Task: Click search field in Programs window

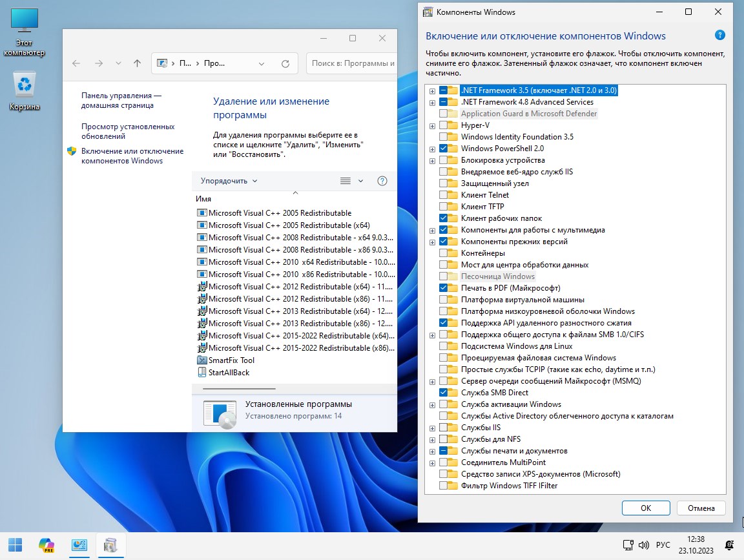Action: (351, 63)
